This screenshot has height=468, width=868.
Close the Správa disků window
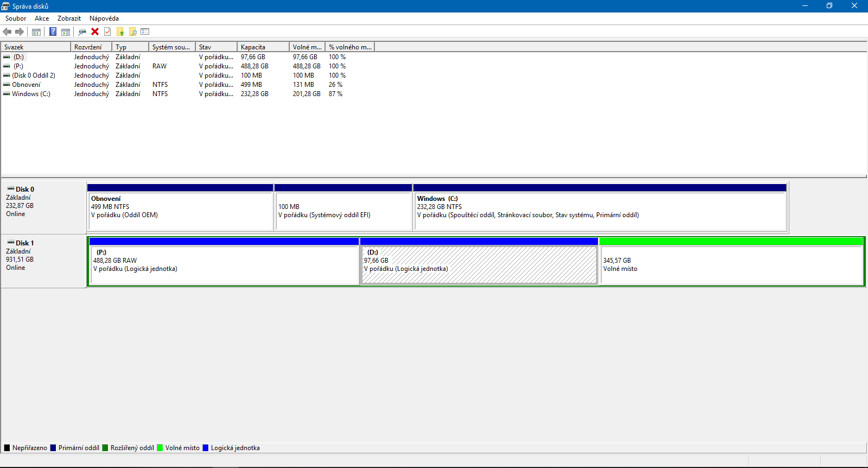[854, 6]
